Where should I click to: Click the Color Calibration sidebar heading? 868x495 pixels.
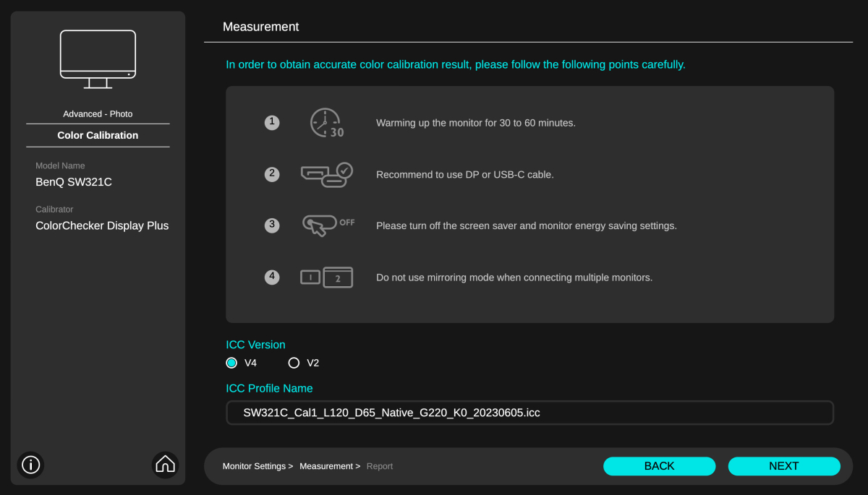click(98, 135)
